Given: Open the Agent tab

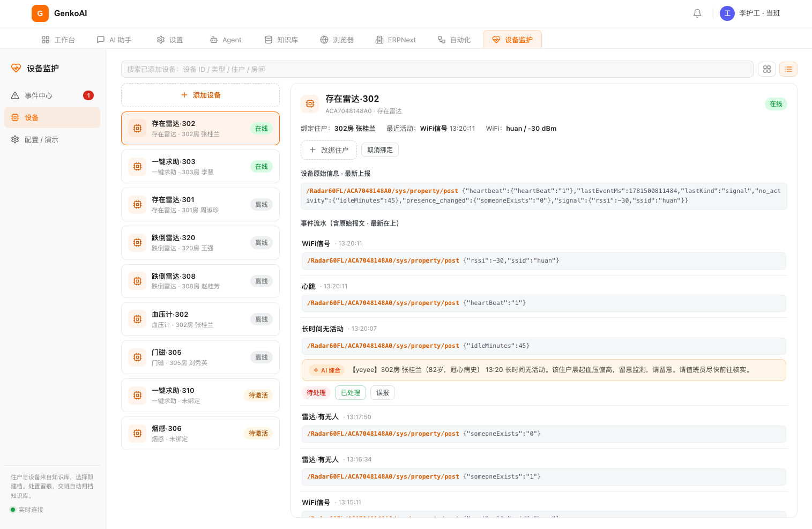Looking at the screenshot, I should coord(226,40).
